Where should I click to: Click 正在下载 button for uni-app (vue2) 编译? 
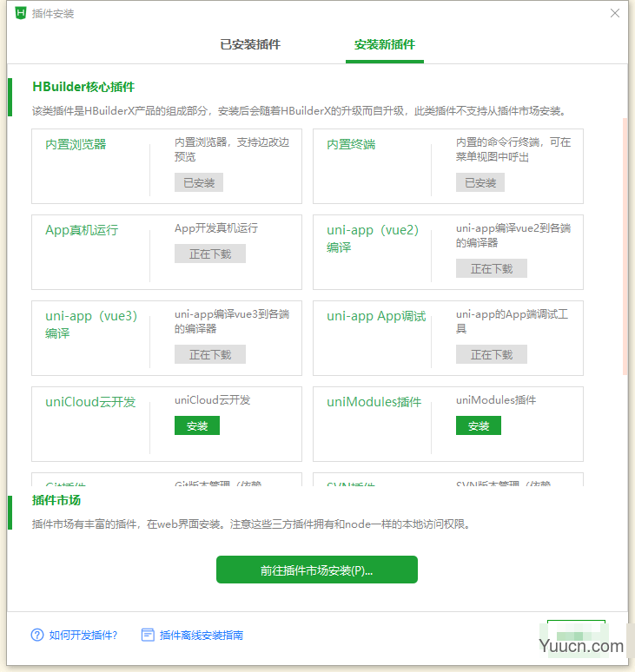[x=492, y=268]
